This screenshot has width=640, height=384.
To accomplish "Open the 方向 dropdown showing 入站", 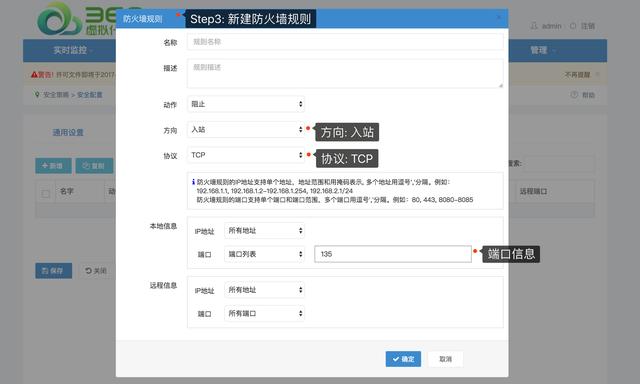I will 246,129.
